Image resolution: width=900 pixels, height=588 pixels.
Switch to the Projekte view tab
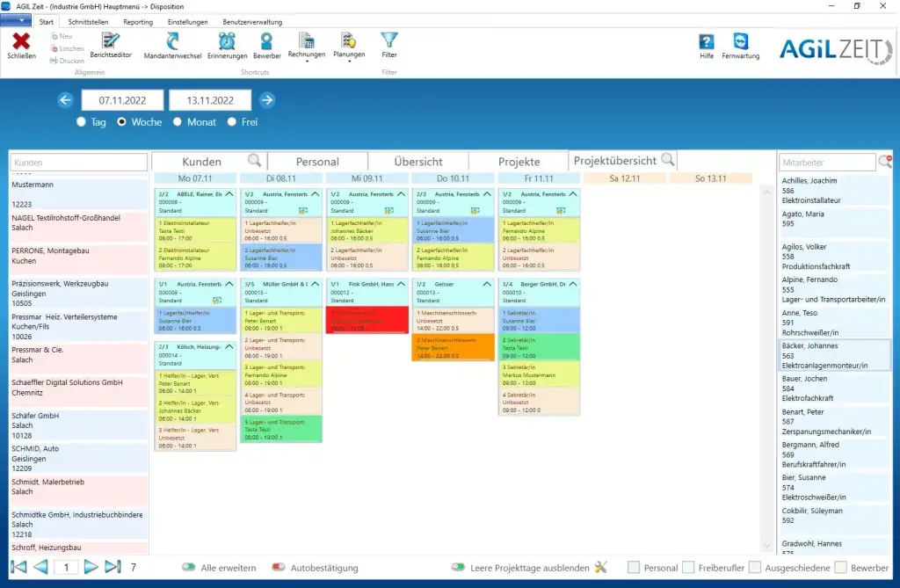519,162
